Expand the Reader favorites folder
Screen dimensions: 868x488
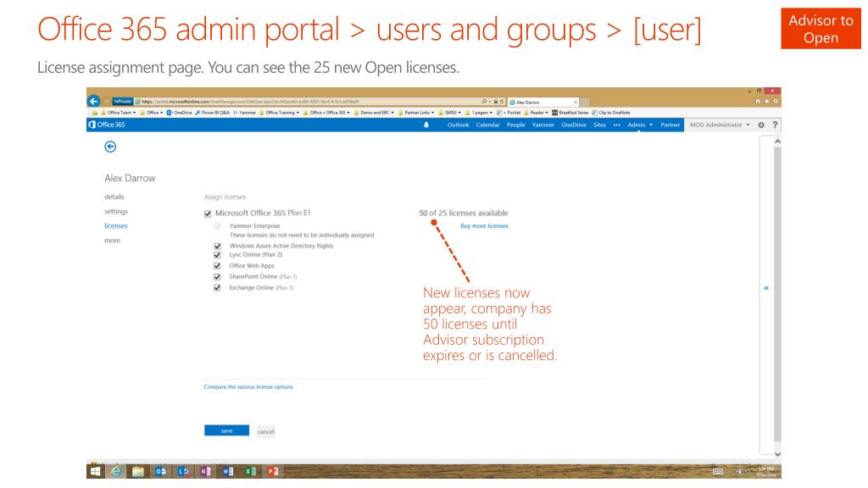536,113
